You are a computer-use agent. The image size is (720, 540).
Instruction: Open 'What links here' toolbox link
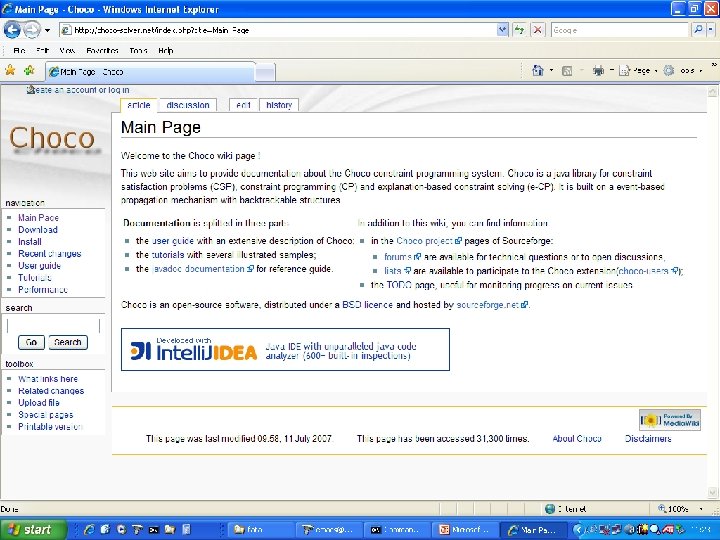pos(48,379)
